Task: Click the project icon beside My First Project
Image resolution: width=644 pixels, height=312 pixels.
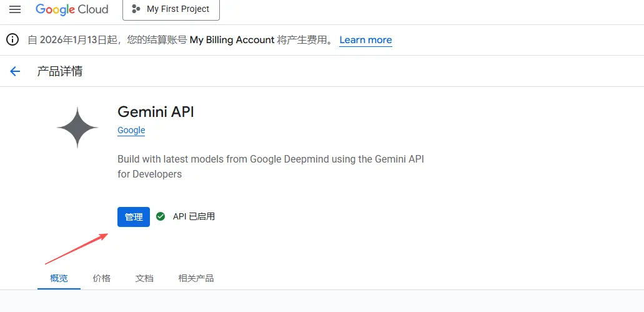Action: [x=136, y=9]
